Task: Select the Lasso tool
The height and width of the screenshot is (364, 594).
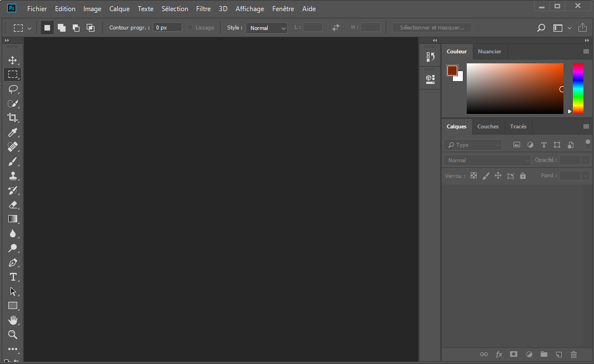Action: click(12, 89)
